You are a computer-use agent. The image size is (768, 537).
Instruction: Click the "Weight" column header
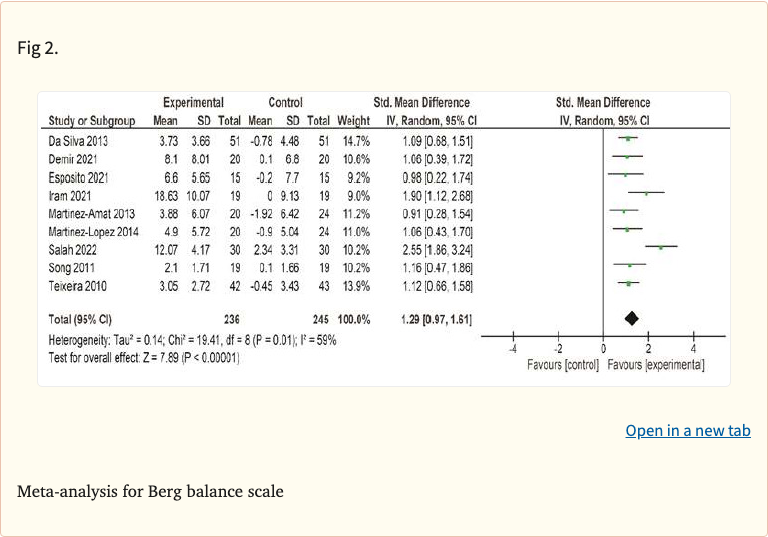point(352,121)
